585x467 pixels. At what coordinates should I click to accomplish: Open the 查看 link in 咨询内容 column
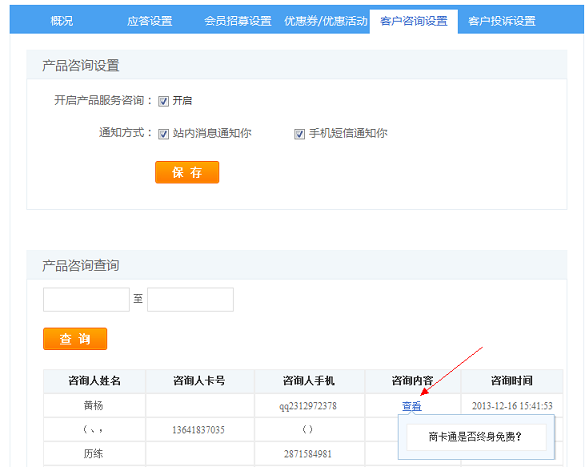[x=412, y=406]
